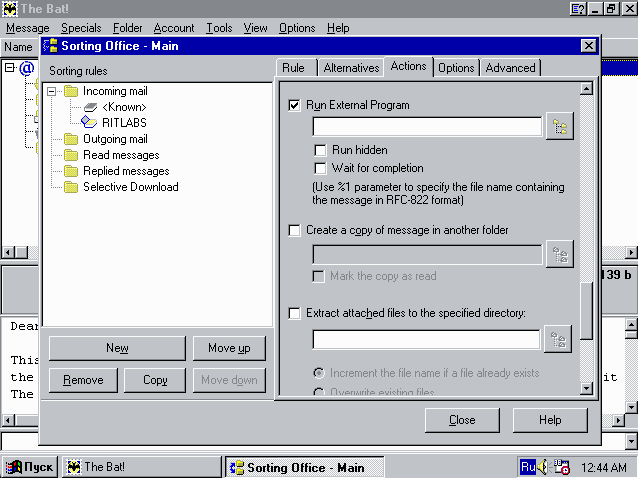The height and width of the screenshot is (478, 638).
Task: Close the Sorting Office dialog with X
Action: tap(588, 46)
